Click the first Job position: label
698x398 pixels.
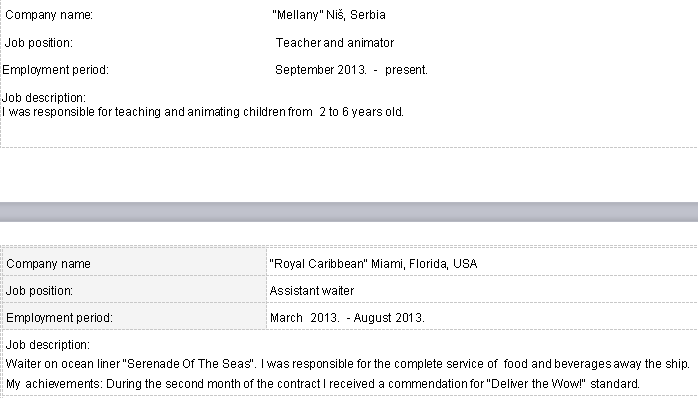point(38,43)
